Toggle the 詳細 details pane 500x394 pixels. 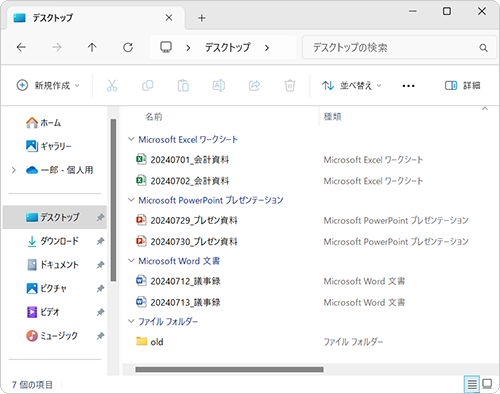pyautogui.click(x=462, y=86)
